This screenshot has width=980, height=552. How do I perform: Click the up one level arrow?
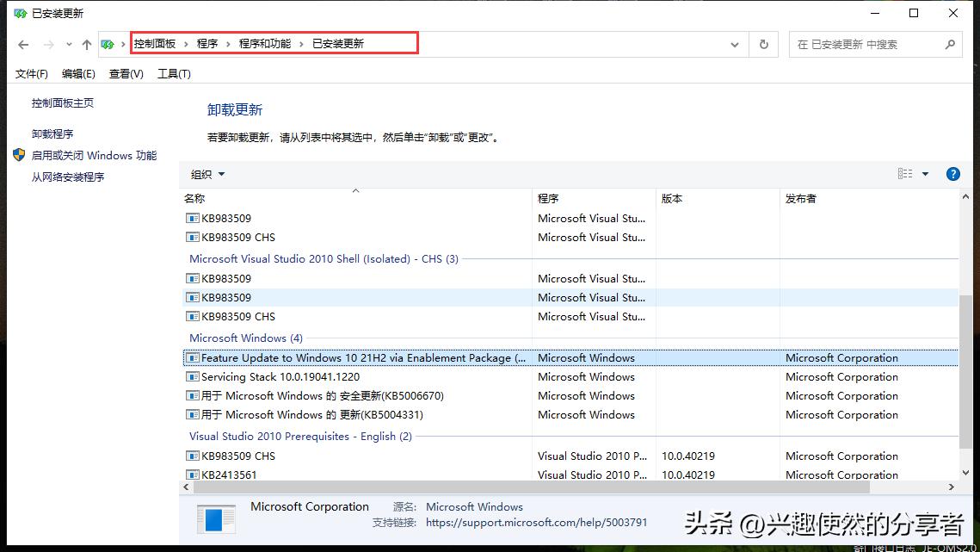86,44
